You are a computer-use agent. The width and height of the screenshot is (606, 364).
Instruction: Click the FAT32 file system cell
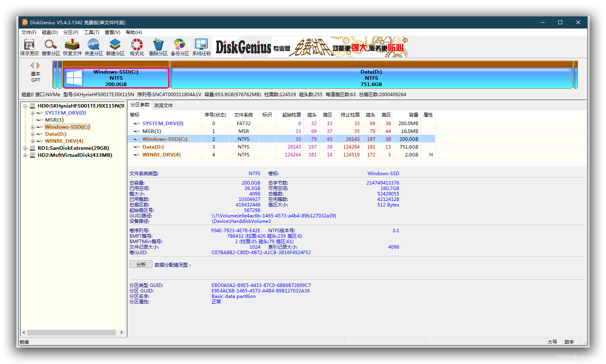244,123
